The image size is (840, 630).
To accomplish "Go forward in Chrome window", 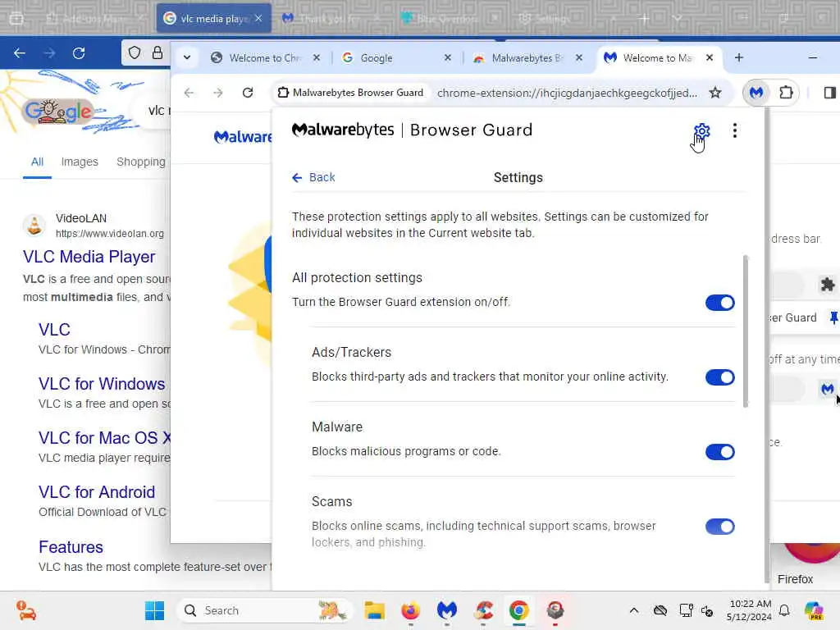I will click(x=217, y=93).
